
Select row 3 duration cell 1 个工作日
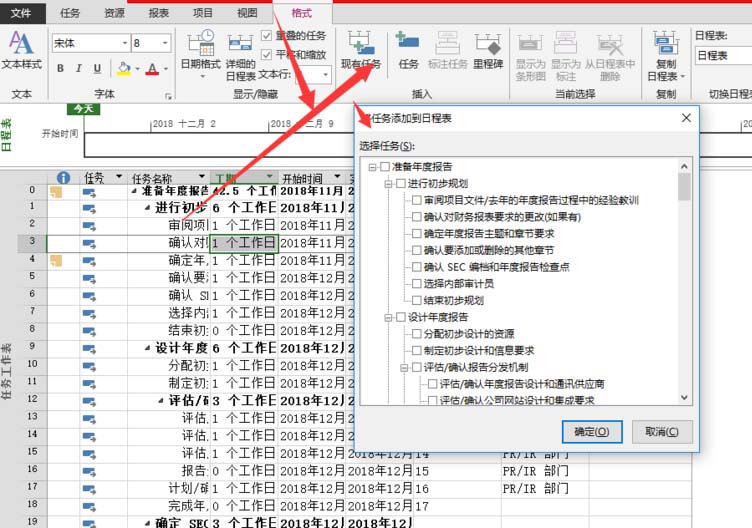244,243
